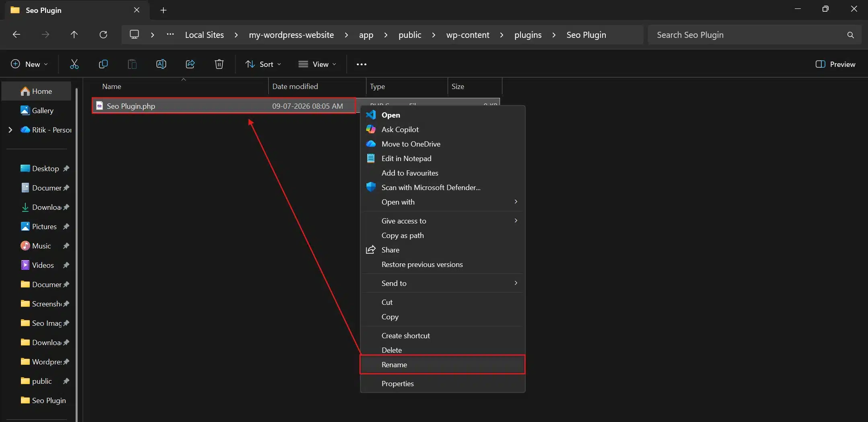The image size is (868, 422).
Task: Click the This PC monitor icon in address bar
Action: [134, 35]
